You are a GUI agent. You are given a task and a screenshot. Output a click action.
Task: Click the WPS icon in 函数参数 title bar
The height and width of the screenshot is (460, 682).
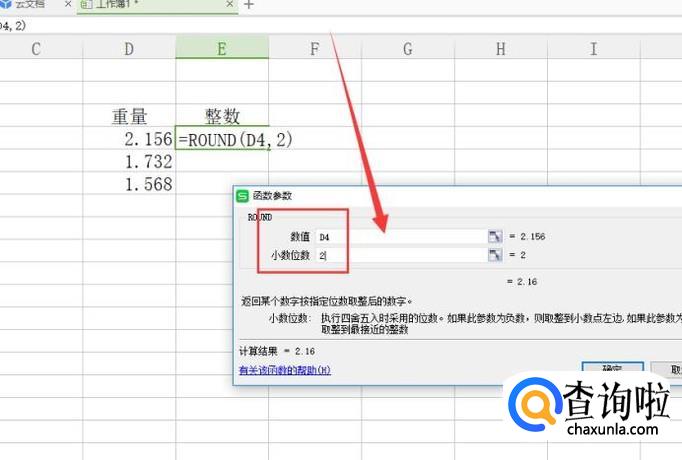242,196
